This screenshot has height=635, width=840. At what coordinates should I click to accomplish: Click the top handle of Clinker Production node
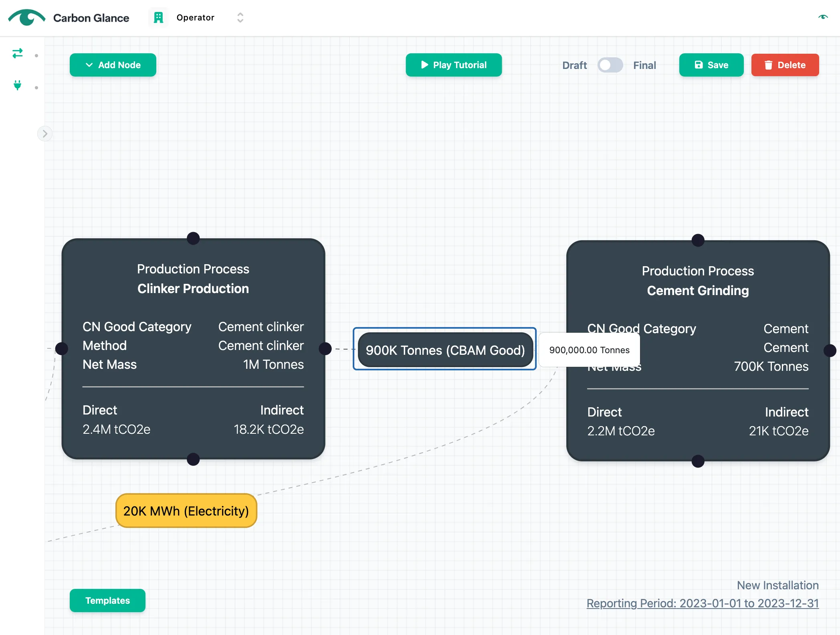tap(193, 238)
